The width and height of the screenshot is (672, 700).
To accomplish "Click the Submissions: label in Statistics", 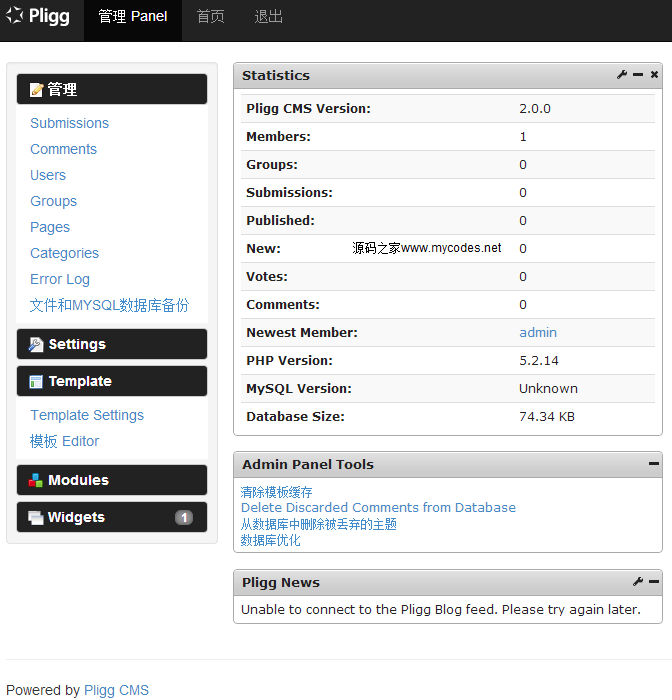I will tap(289, 193).
